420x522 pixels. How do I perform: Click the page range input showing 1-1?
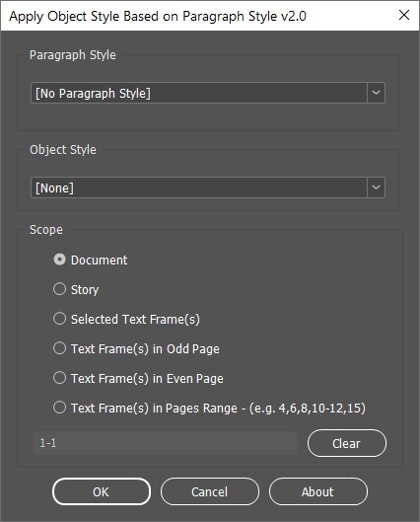(166, 443)
